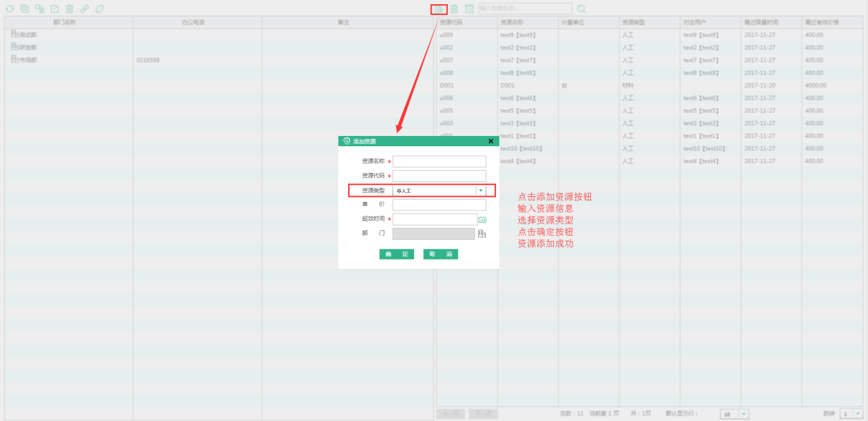Click the department selector icon beside 部门
The image size is (868, 421).
[x=482, y=234]
